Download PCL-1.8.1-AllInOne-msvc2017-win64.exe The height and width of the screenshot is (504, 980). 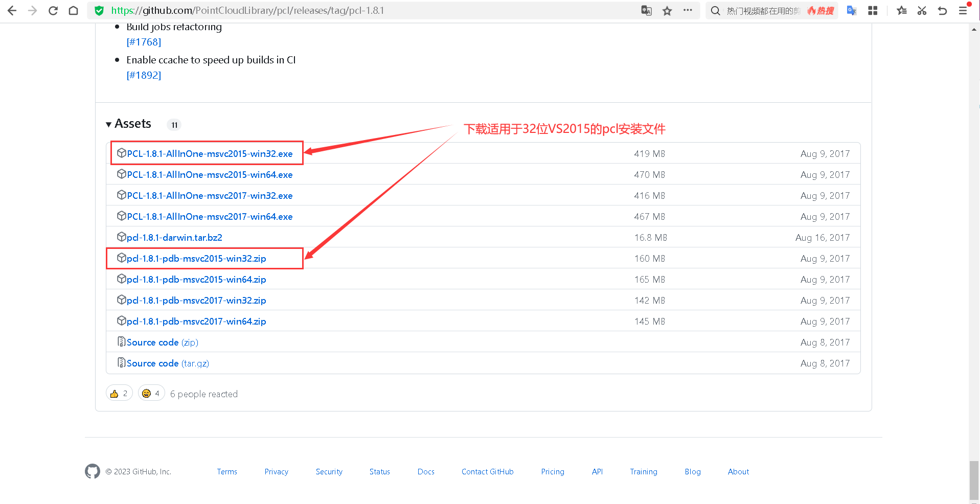point(210,217)
